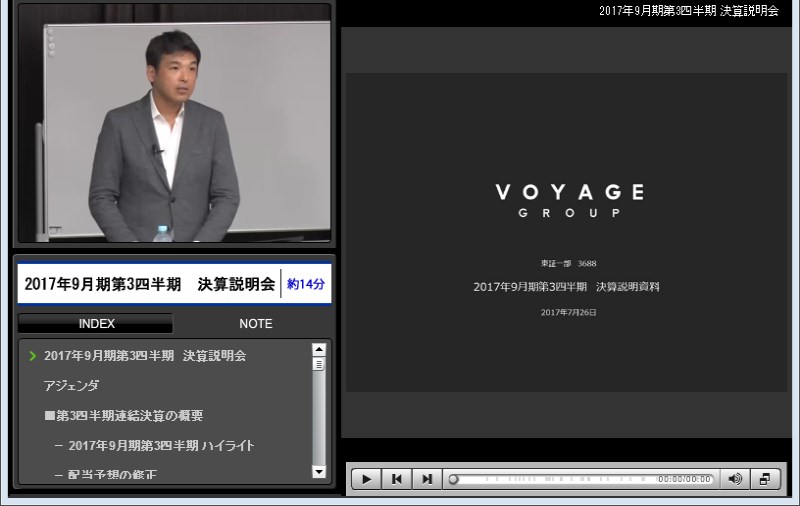Click the index list scroll up arrow
The width and height of the screenshot is (800, 506).
[319, 350]
